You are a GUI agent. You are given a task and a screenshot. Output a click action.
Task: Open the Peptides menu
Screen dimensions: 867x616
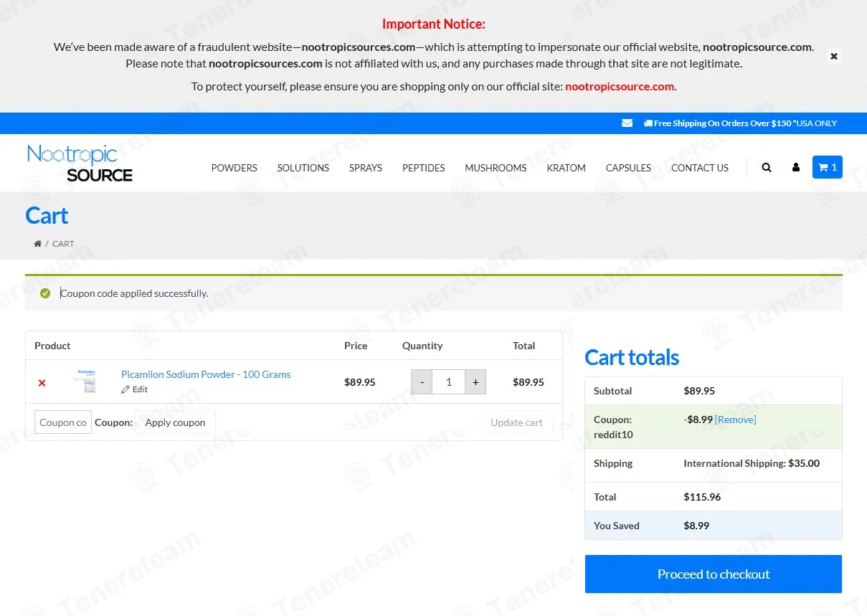pos(424,168)
